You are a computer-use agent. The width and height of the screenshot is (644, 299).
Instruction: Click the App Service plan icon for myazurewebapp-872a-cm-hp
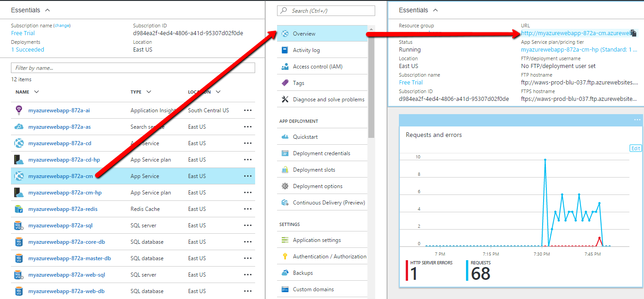[x=19, y=193]
